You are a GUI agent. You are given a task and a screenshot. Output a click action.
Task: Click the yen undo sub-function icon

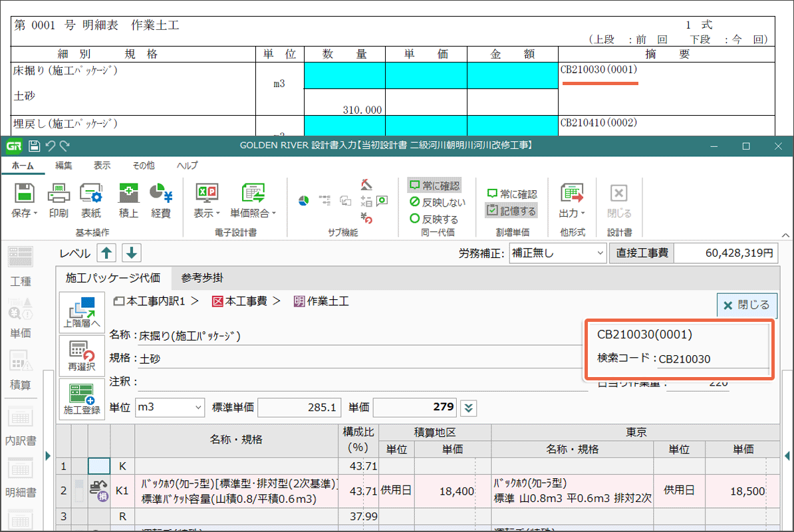[x=366, y=218]
